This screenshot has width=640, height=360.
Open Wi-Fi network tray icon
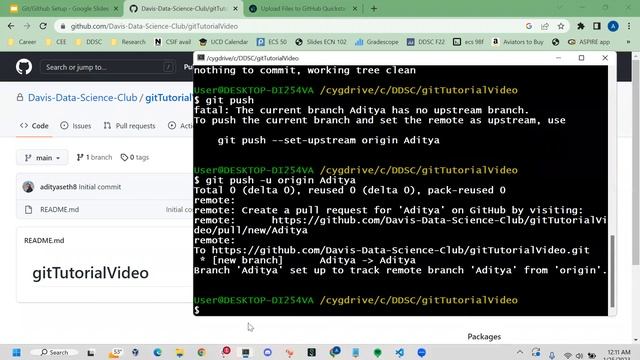click(567, 356)
